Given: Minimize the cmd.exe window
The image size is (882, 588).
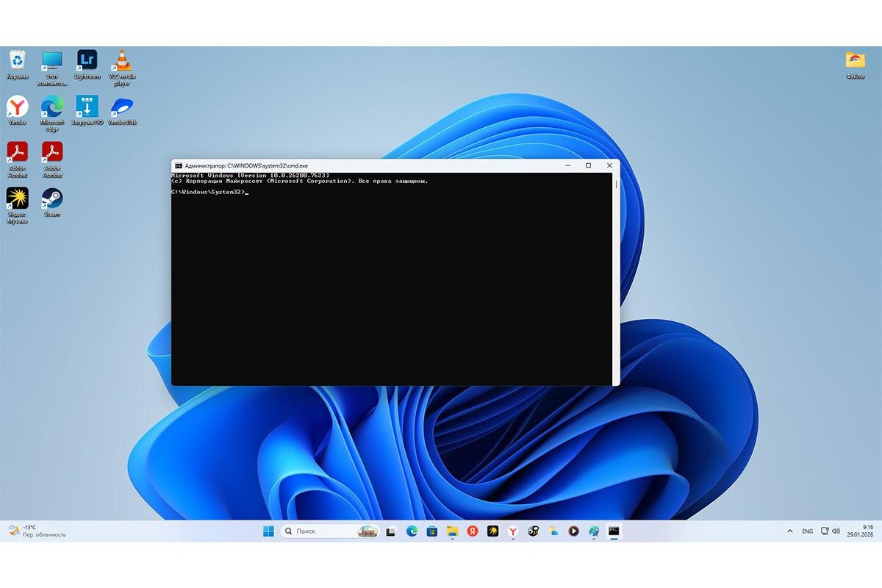Looking at the screenshot, I should tap(567, 165).
